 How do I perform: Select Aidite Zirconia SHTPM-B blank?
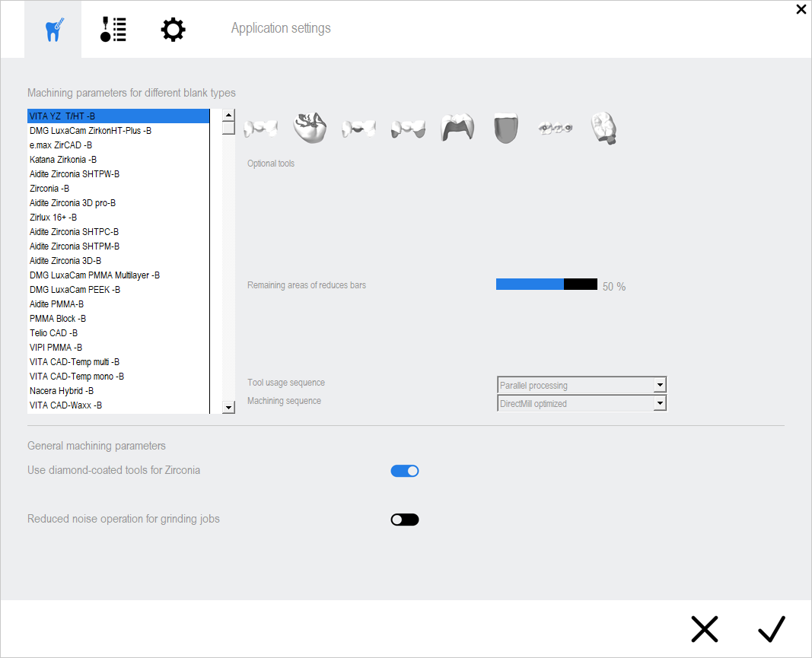[x=118, y=246]
